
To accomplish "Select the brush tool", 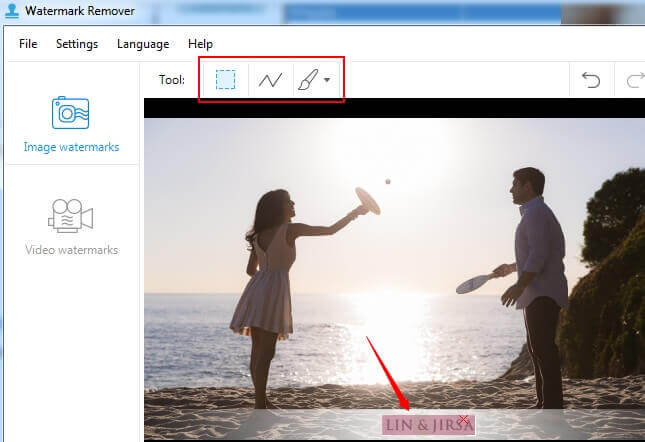I will 308,80.
